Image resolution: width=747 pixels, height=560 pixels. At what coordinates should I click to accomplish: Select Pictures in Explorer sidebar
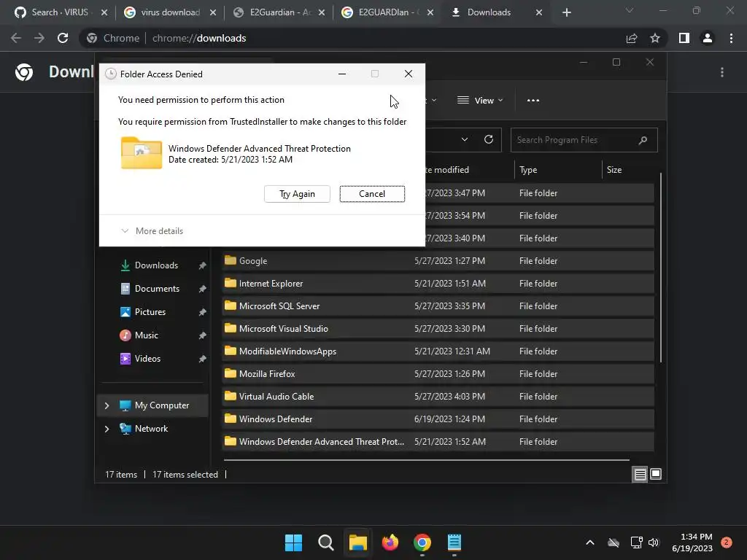click(150, 312)
